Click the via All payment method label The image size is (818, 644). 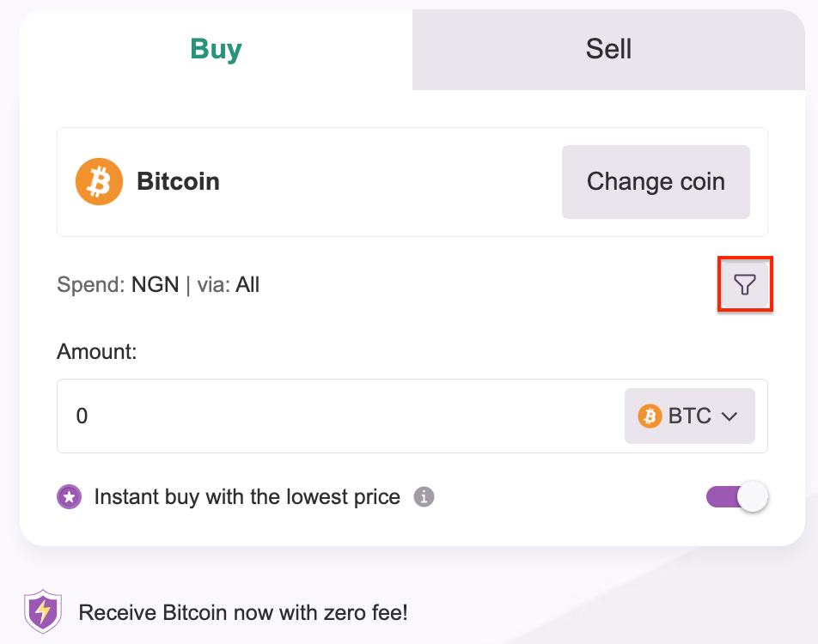(228, 285)
